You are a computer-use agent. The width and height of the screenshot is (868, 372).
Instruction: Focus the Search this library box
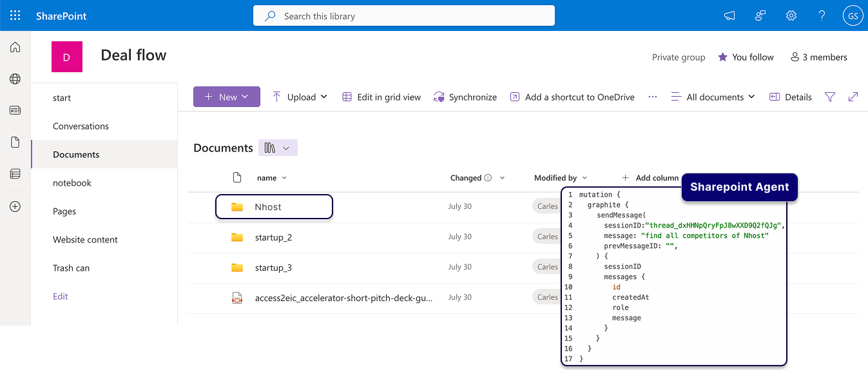coord(404,15)
